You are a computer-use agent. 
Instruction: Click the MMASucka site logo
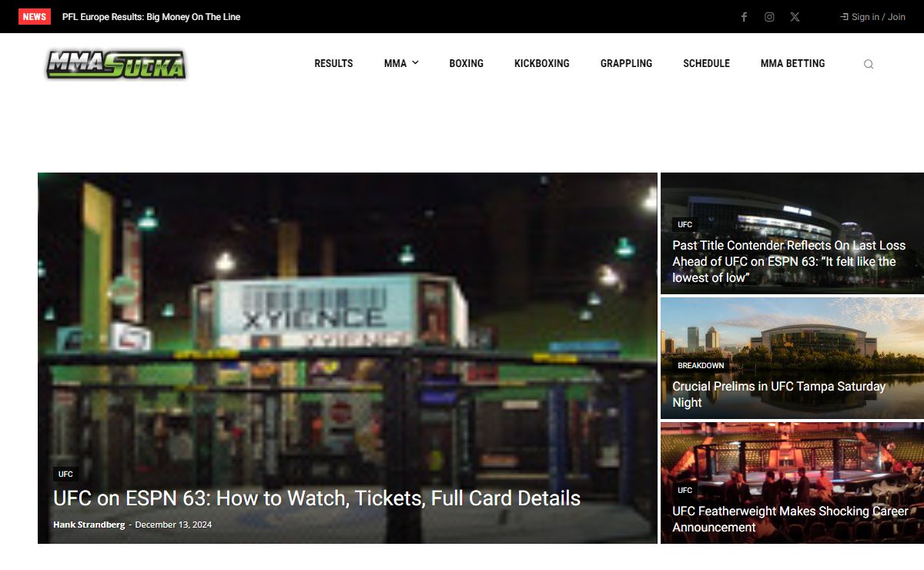116,64
